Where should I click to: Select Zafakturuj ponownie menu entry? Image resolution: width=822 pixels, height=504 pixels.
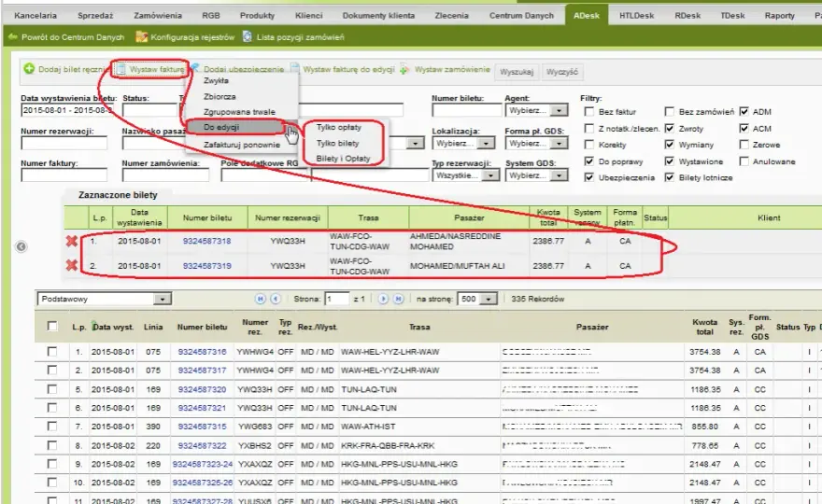click(x=242, y=145)
